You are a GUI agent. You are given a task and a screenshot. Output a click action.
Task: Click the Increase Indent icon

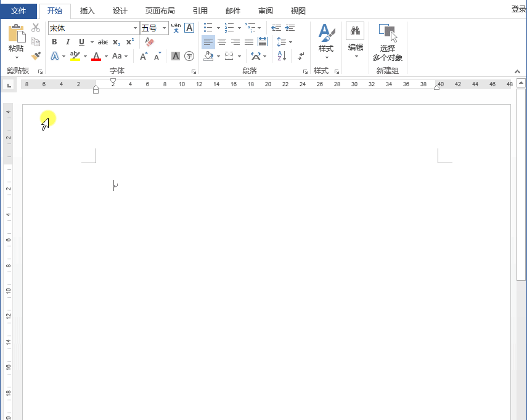(x=289, y=28)
